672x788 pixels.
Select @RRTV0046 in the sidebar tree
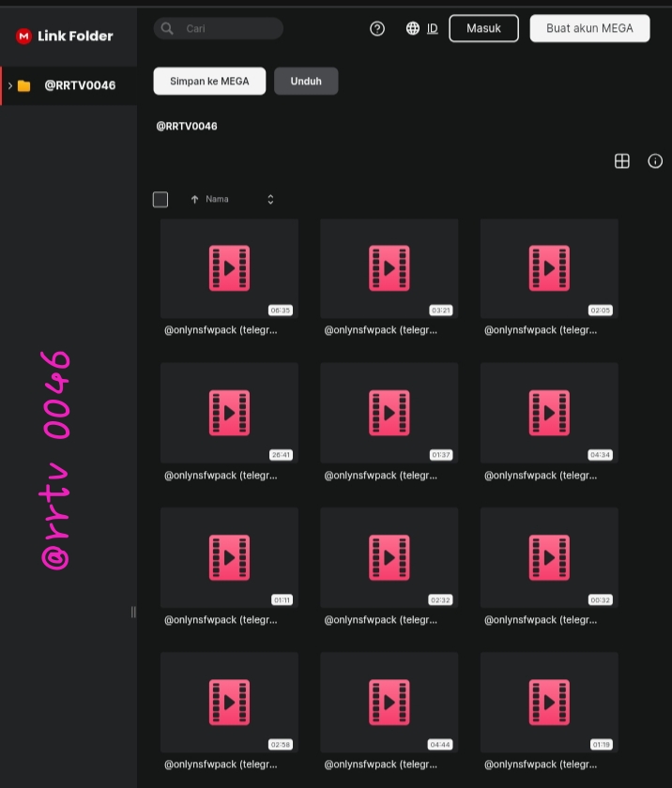click(69, 86)
